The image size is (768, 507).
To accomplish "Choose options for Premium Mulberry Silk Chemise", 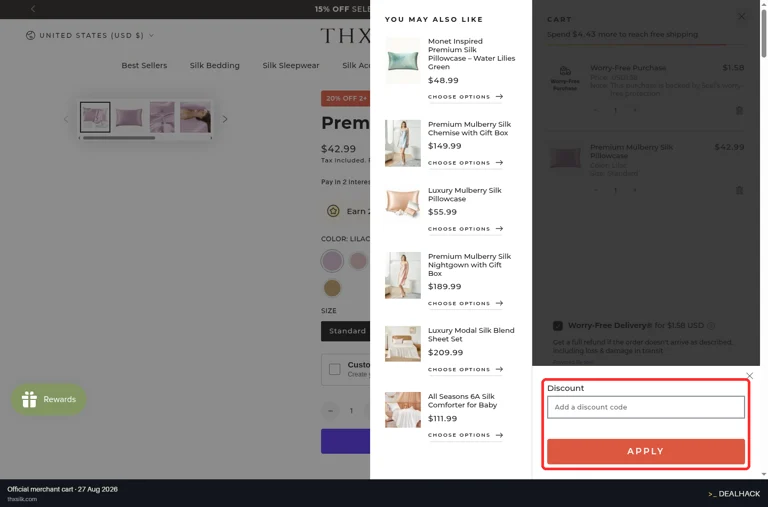I will (x=465, y=163).
